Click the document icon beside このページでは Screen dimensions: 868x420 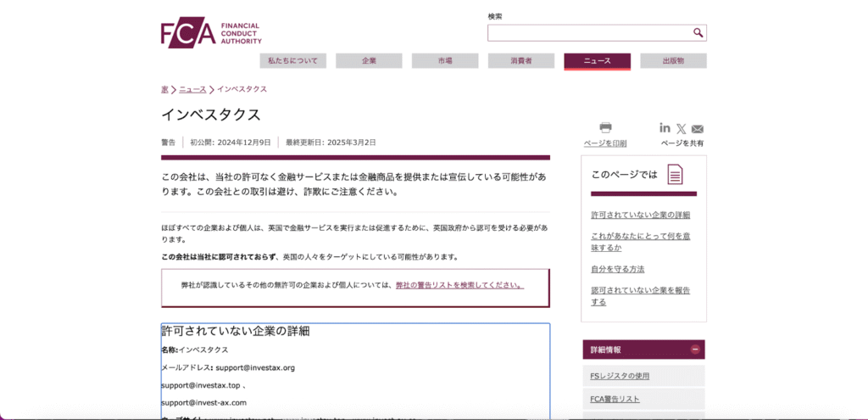(x=675, y=174)
